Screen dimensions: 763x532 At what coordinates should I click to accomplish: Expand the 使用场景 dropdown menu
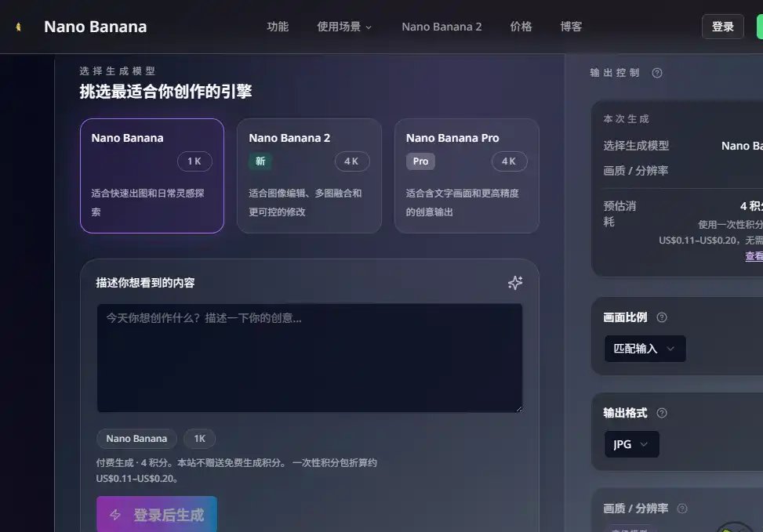[344, 27]
